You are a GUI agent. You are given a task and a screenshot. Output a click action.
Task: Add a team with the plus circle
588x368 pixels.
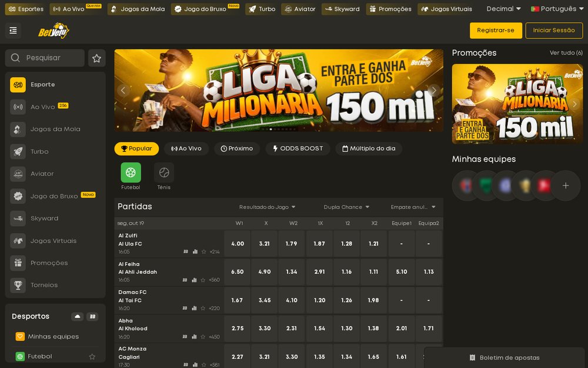566,185
